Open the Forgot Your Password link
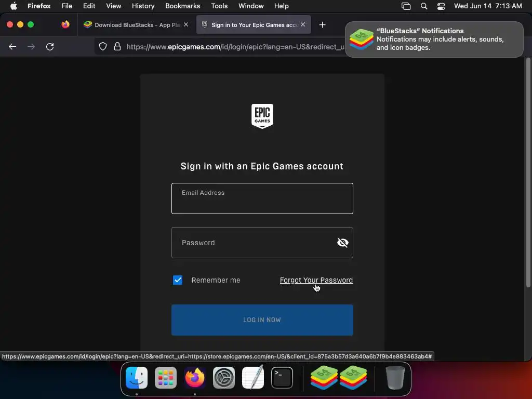The image size is (532, 399). [x=316, y=280]
